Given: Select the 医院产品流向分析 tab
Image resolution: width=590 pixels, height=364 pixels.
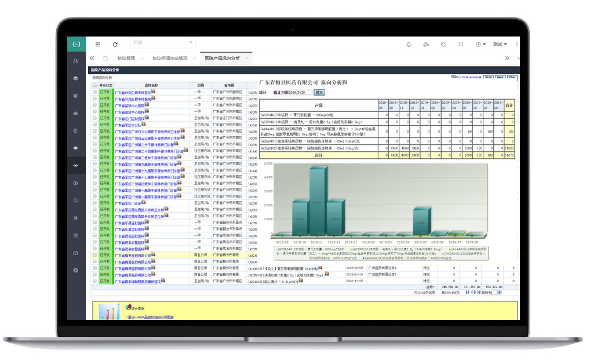Looking at the screenshot, I should click(x=222, y=59).
